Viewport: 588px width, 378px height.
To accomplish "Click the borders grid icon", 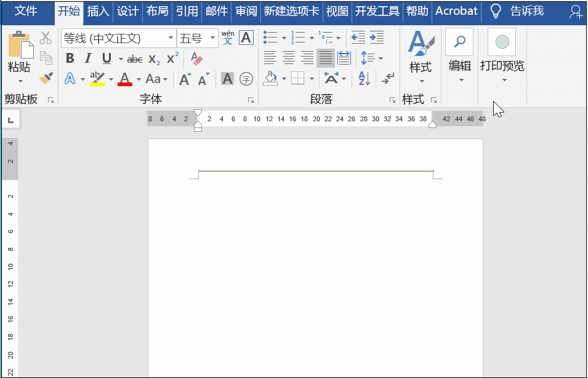I will point(298,78).
